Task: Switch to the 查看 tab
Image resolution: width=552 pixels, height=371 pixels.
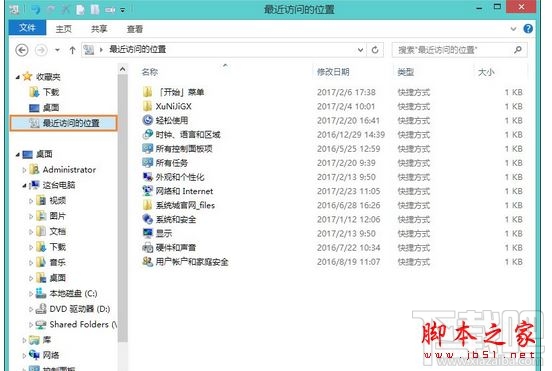Action: pos(135,29)
